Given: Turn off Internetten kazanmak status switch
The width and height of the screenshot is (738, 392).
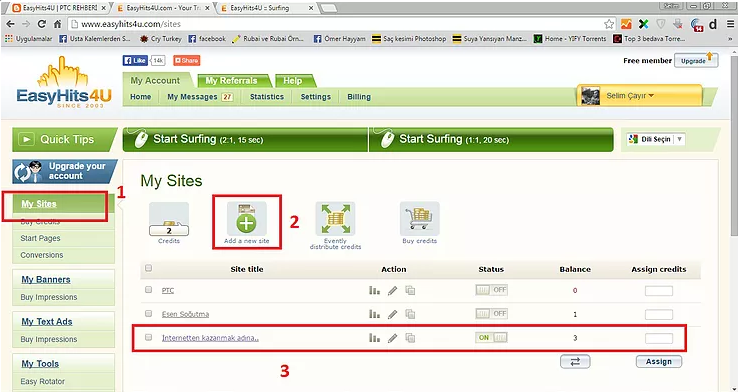Looking at the screenshot, I should pyautogui.click(x=491, y=337).
